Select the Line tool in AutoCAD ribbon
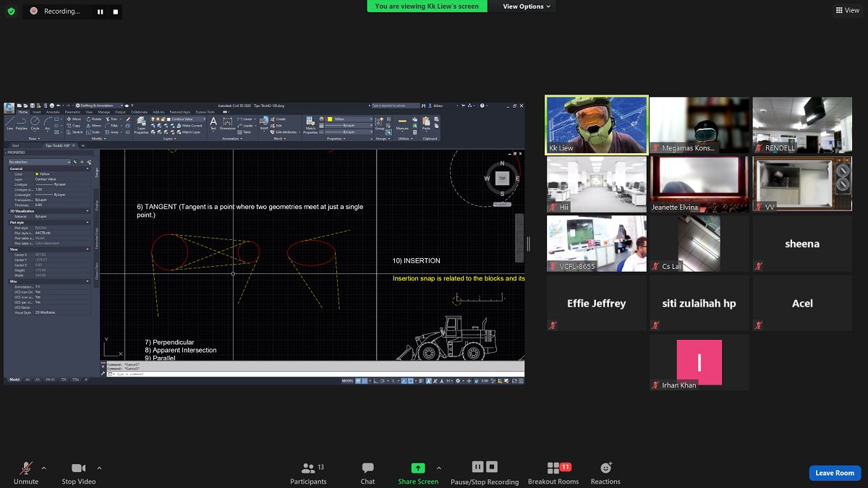The height and width of the screenshot is (488, 868). pos(10,124)
